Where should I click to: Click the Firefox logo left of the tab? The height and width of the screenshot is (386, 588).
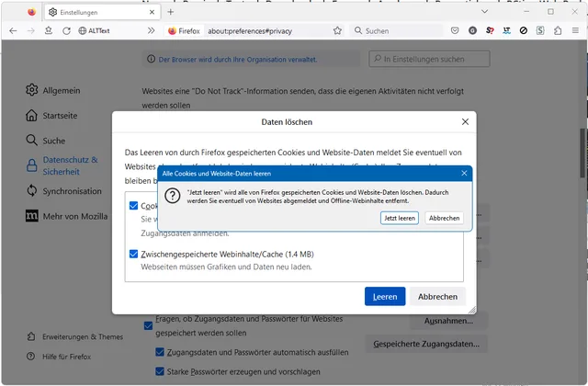coord(31,12)
